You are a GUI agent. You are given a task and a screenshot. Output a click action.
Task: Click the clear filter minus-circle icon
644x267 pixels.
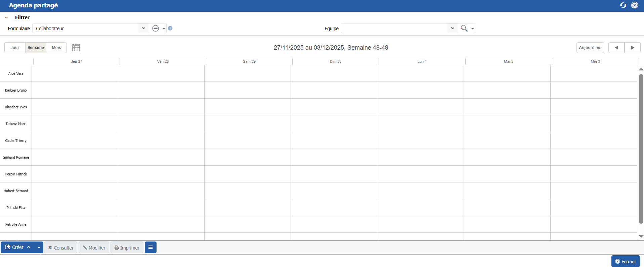(156, 29)
